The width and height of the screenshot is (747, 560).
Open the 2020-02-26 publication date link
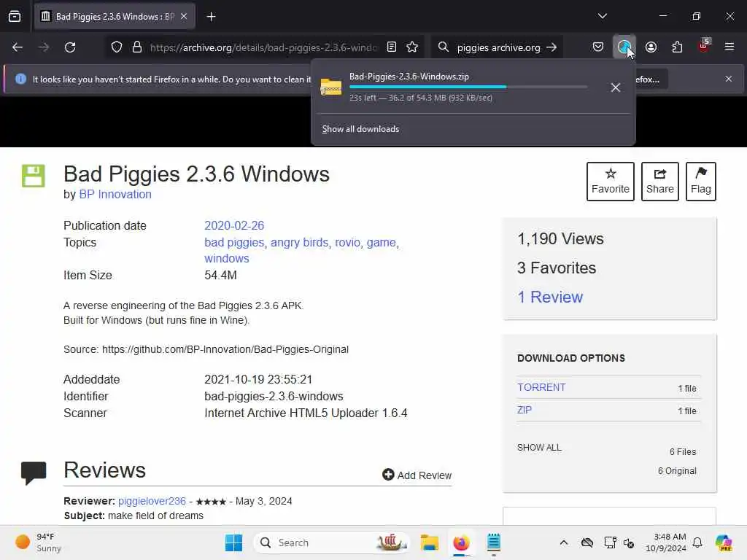pyautogui.click(x=234, y=226)
